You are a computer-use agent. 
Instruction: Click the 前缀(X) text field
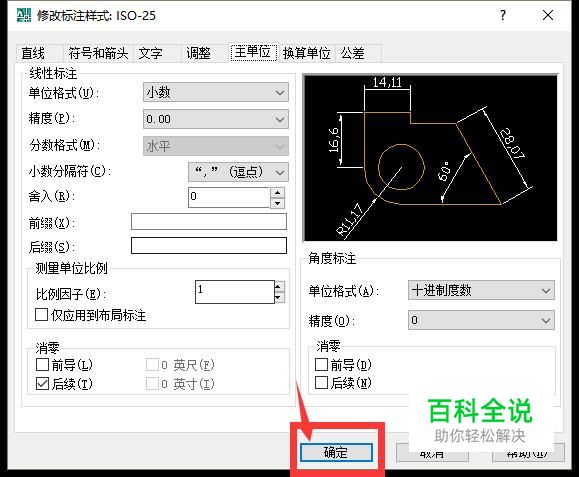pyautogui.click(x=209, y=222)
